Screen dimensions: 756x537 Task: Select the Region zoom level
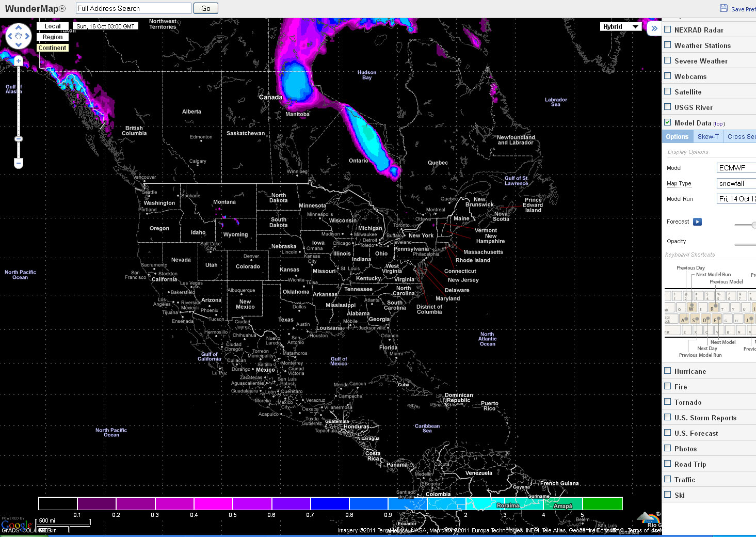[x=53, y=37]
